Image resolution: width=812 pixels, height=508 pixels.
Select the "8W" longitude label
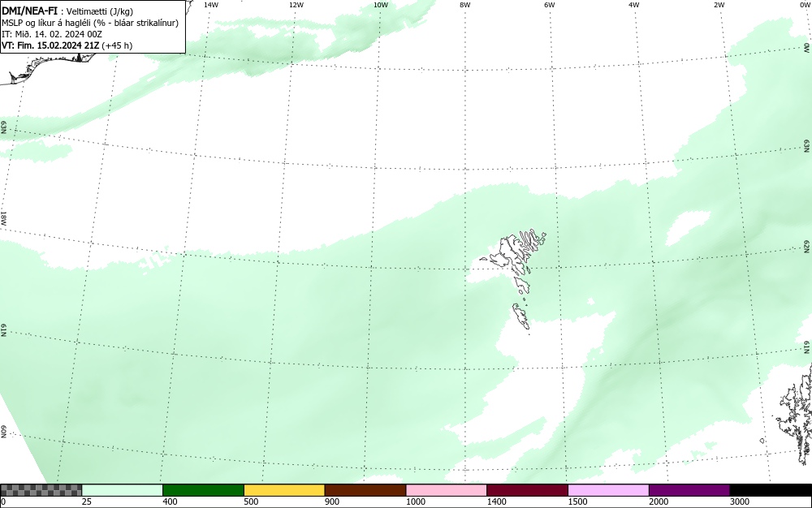click(465, 5)
